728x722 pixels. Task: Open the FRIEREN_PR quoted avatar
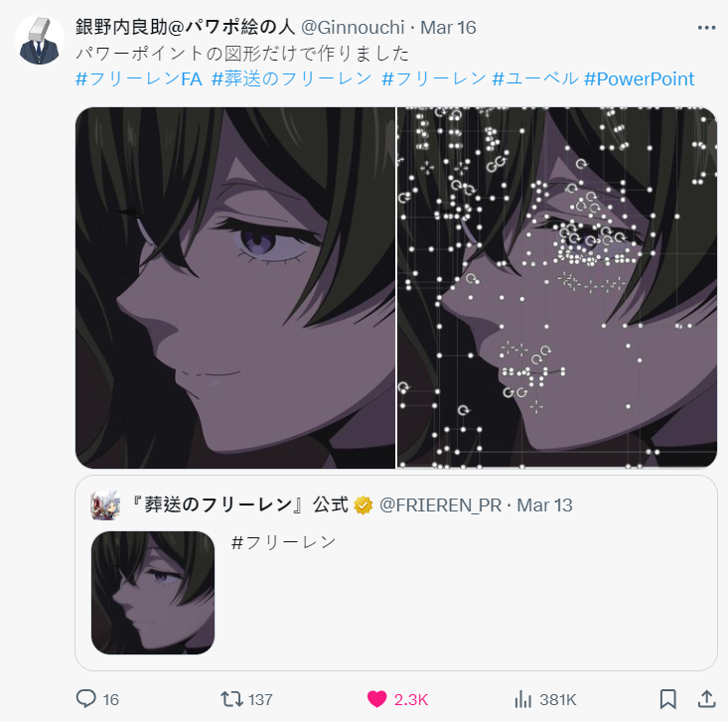pyautogui.click(x=106, y=505)
